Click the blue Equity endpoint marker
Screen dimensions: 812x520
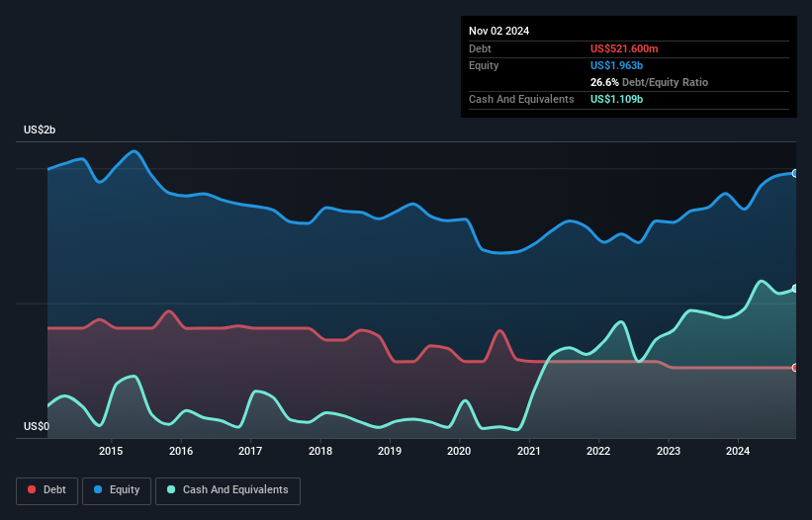point(795,173)
